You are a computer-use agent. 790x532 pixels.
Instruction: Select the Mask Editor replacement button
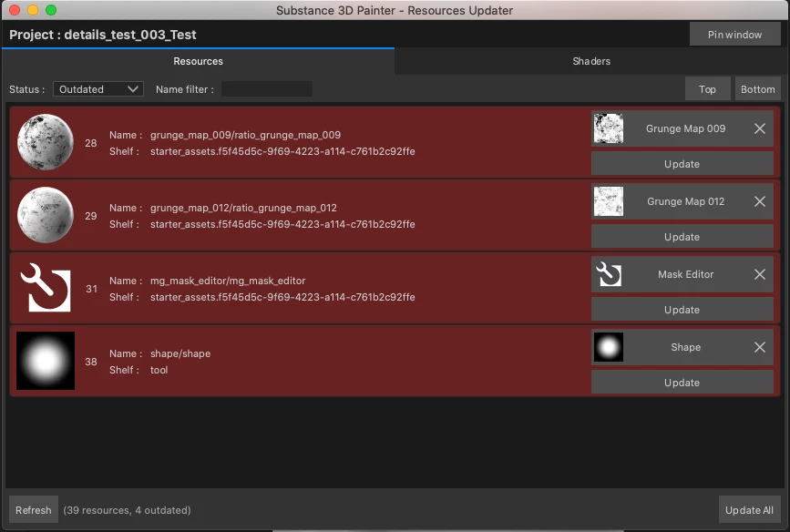[x=682, y=274]
